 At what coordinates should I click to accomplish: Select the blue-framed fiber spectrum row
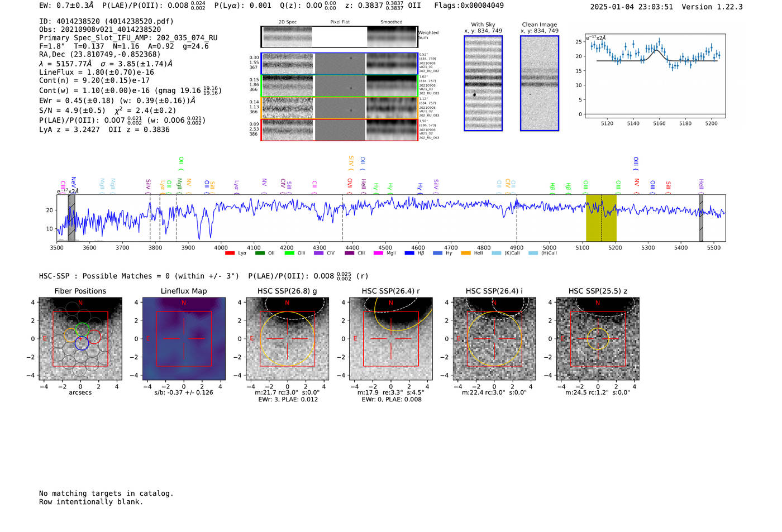pos(339,64)
